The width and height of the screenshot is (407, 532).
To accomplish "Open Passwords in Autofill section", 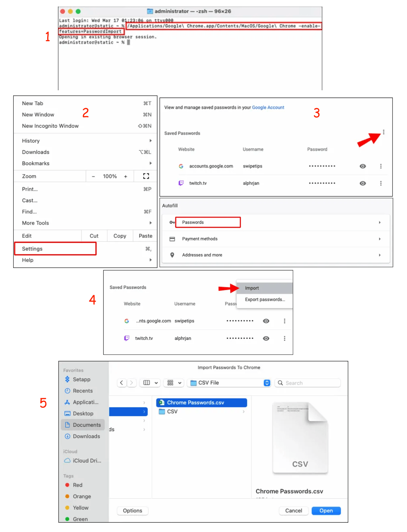I will coord(276,222).
